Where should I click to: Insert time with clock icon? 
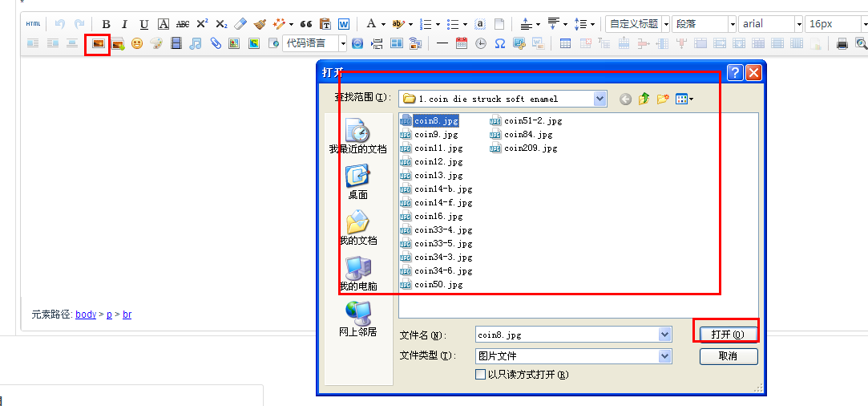(x=481, y=43)
